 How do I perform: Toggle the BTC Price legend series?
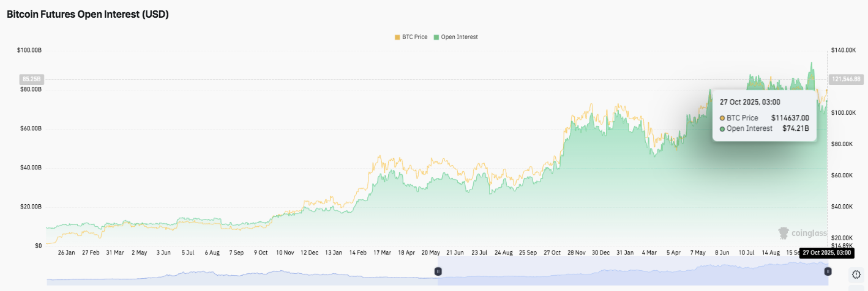click(414, 37)
